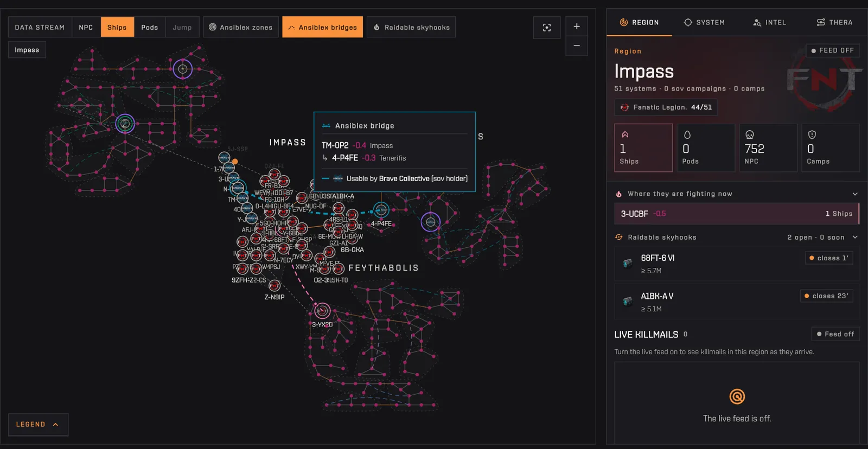Click the fit-to-view focus icon
This screenshot has width=868, height=449.
pyautogui.click(x=547, y=27)
